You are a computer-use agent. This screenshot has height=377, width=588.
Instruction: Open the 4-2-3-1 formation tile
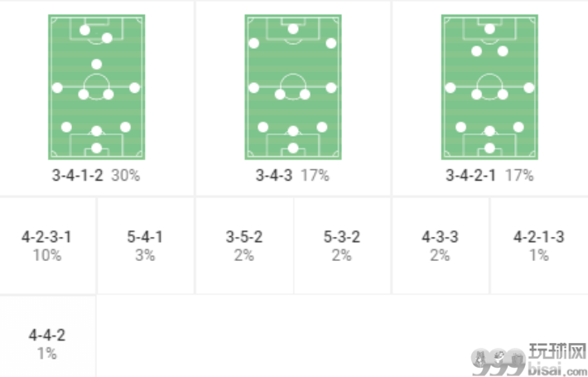pyautogui.click(x=47, y=246)
